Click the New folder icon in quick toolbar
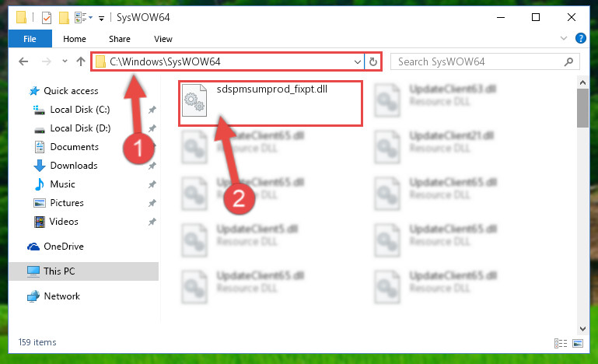The width and height of the screenshot is (598, 364). [64, 18]
